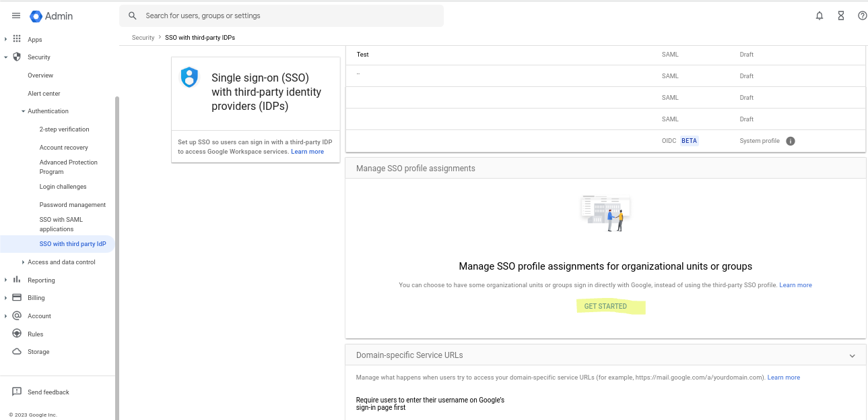Click the Google Admin logo
The width and height of the screenshot is (868, 420).
click(x=51, y=16)
